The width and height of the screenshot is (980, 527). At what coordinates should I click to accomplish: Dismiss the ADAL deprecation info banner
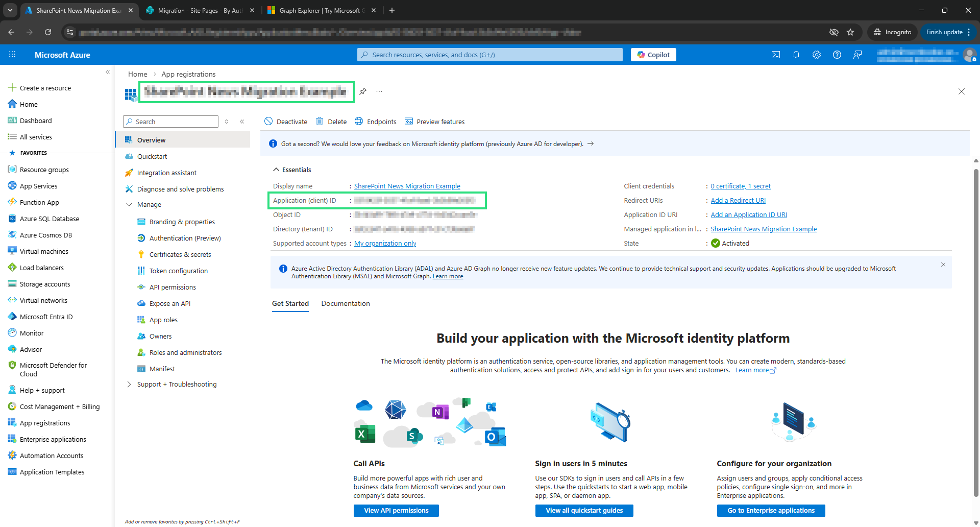pos(943,265)
